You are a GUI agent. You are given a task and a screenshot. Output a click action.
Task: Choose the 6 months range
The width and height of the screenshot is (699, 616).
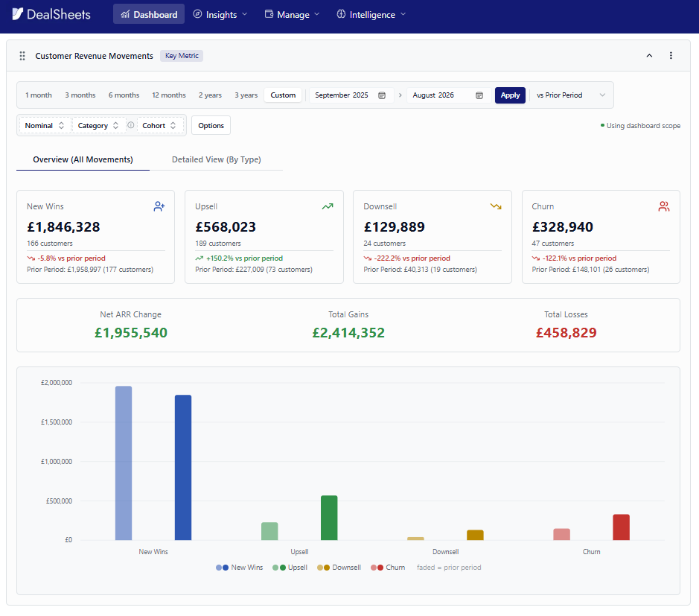(124, 95)
